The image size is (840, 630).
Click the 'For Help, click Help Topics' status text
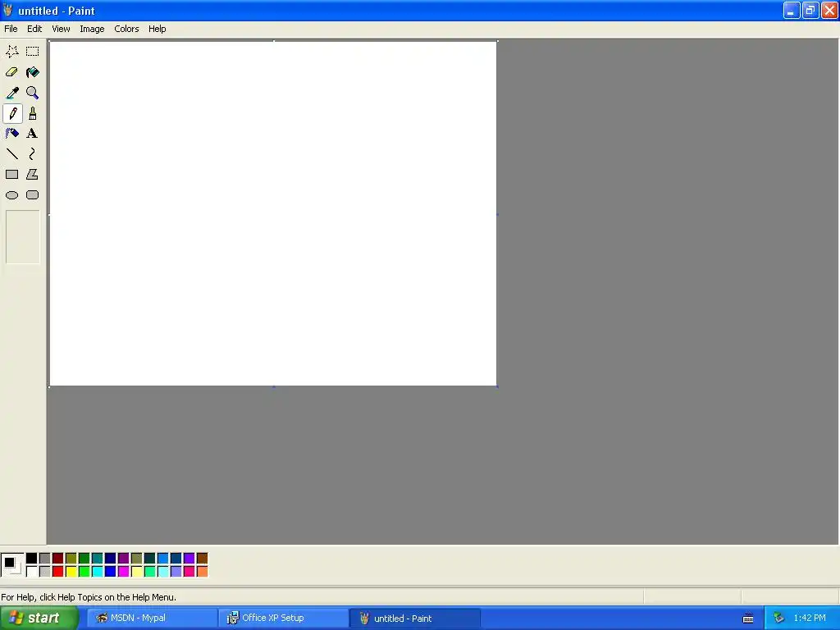[89, 597]
